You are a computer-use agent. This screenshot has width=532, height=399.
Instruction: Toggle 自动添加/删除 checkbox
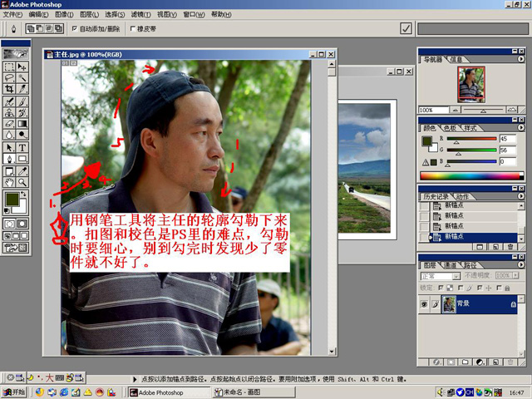(75, 28)
